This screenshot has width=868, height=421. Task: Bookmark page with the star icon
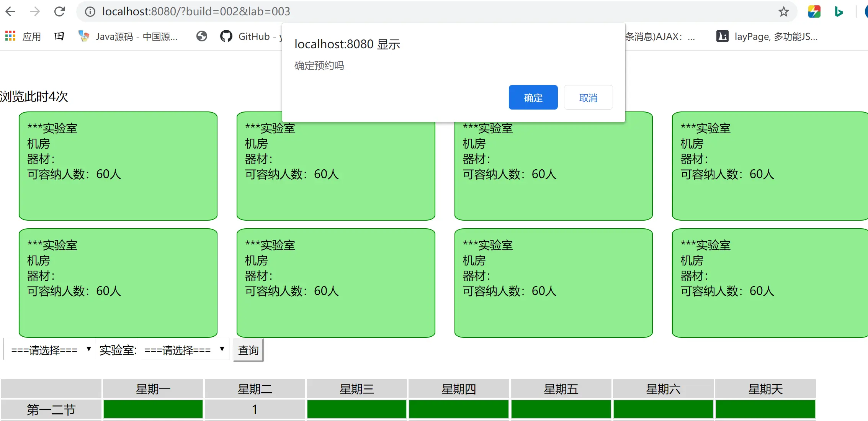pyautogui.click(x=783, y=12)
